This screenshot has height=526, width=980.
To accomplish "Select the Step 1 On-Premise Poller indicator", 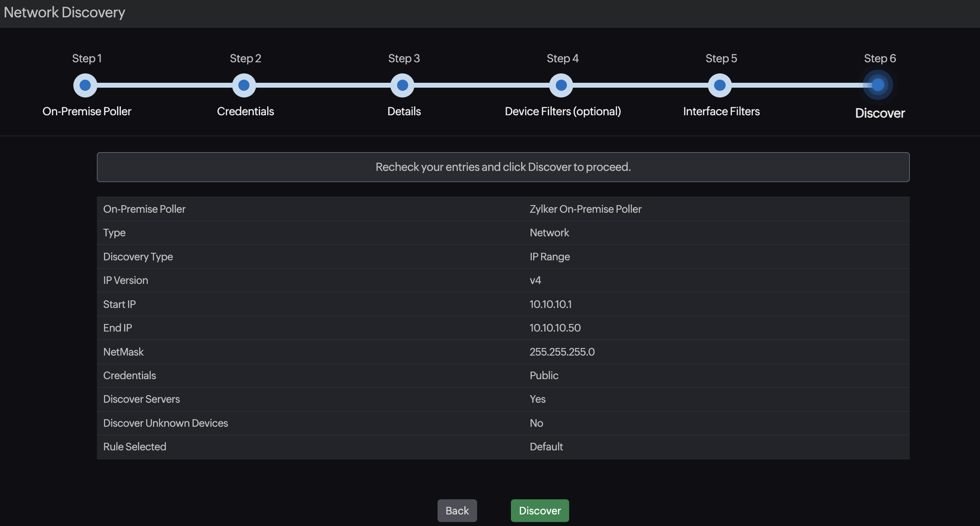I will point(85,85).
